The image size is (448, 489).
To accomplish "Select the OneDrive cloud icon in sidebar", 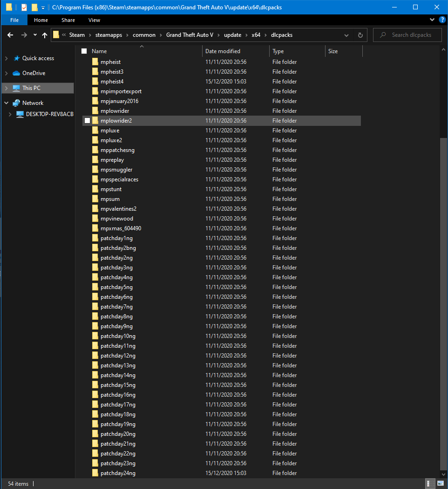I will coord(16,73).
